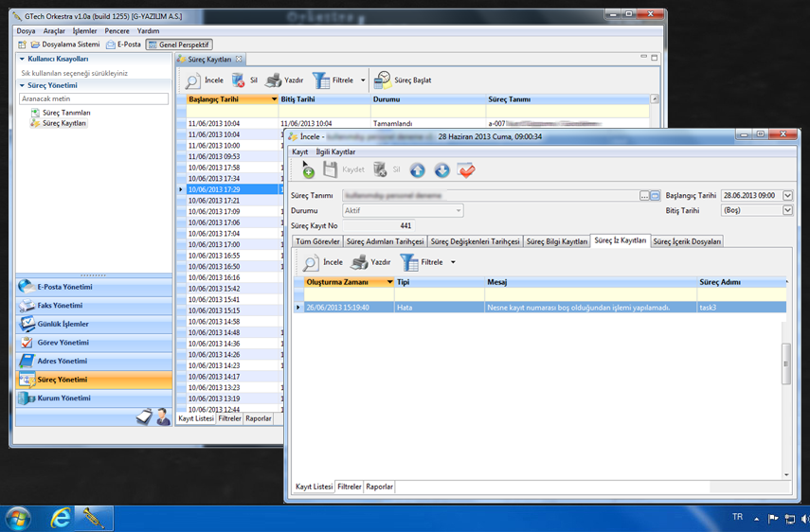Open the Bitiş Tarihi date dropdown in İncele

pyautogui.click(x=787, y=210)
